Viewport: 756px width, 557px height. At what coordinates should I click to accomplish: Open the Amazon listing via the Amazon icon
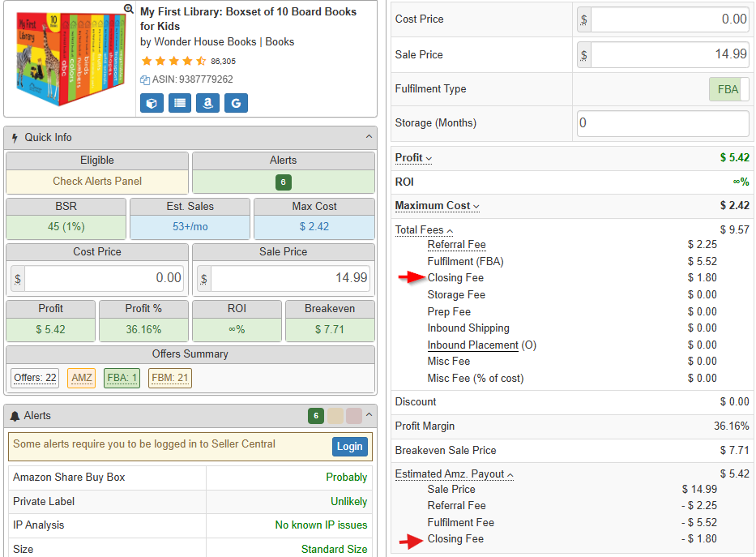(x=207, y=103)
